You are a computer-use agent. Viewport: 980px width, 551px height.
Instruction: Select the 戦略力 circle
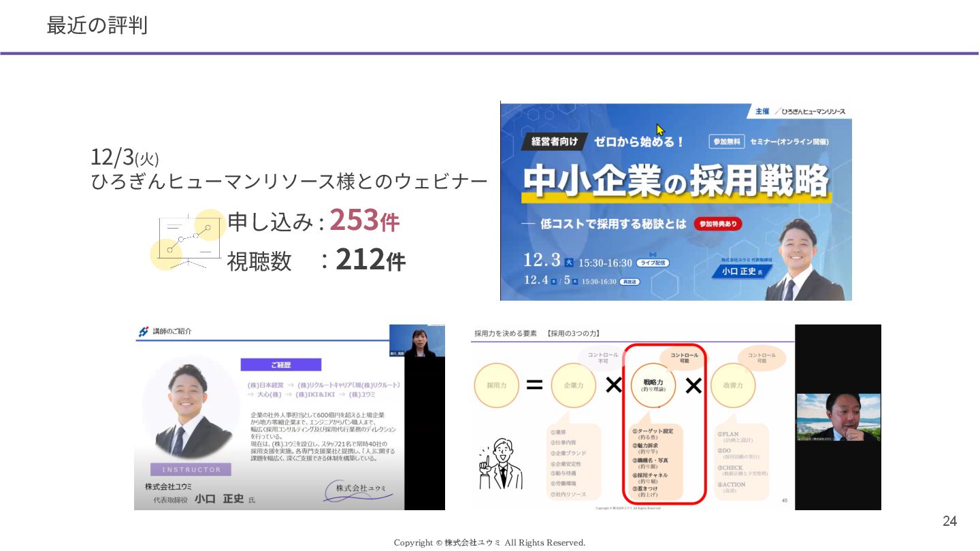pos(653,386)
